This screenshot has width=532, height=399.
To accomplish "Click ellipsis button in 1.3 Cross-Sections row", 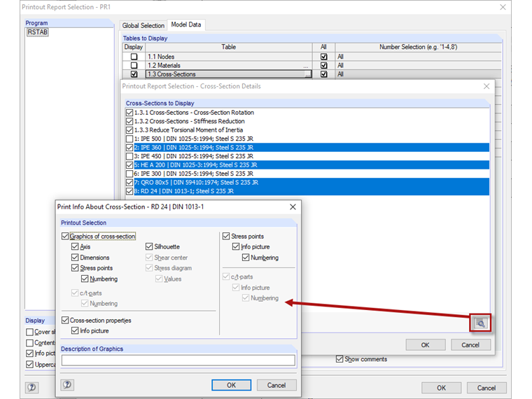I will 307,74.
